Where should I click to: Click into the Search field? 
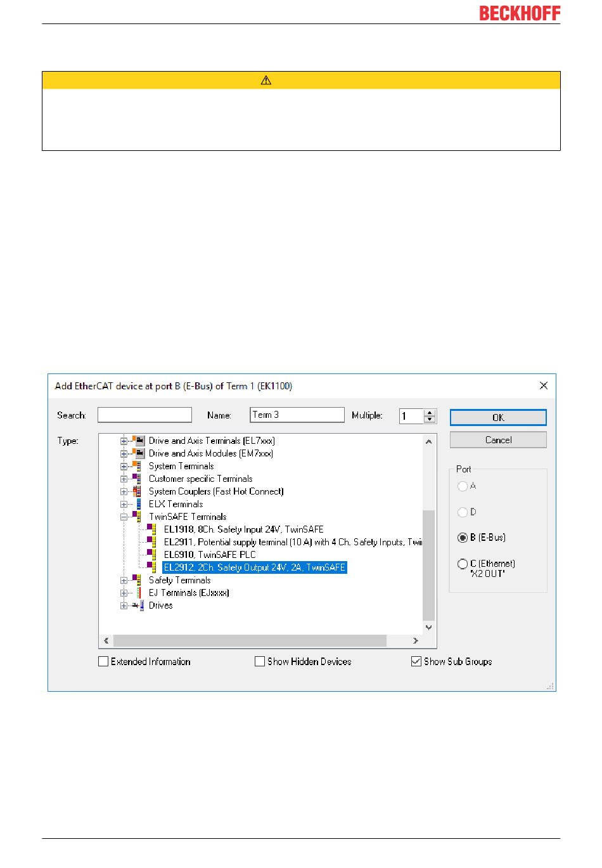[x=144, y=415]
